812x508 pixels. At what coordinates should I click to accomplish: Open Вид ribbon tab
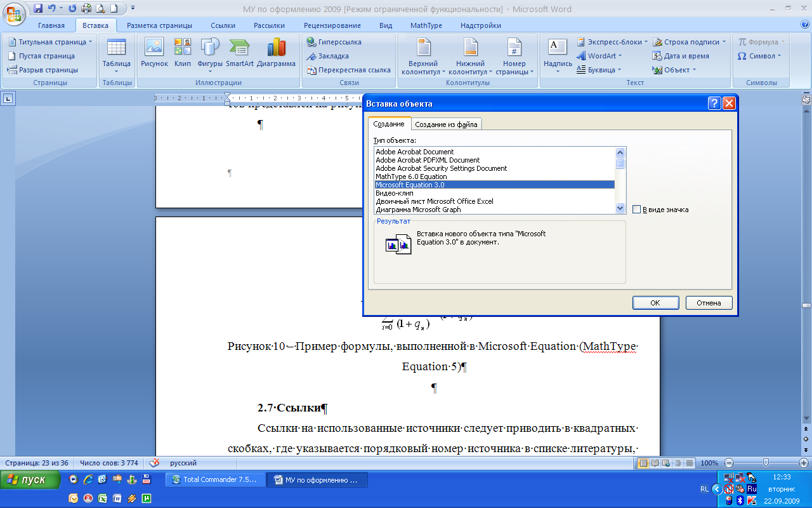click(x=386, y=25)
